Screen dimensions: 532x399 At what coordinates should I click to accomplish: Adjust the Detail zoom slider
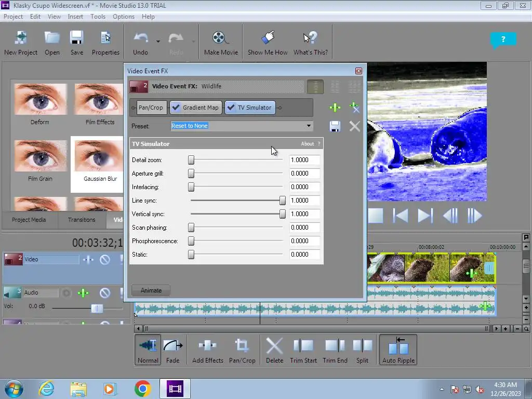(191, 160)
